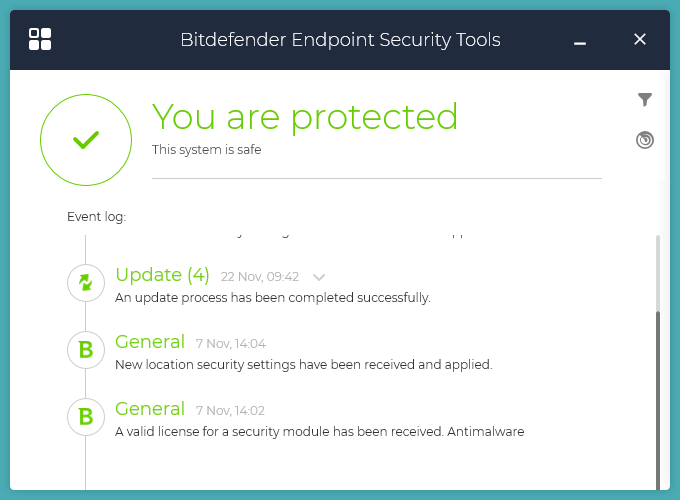Click the B icon for the 14:02 General event
The width and height of the screenshot is (680, 500).
coord(86,416)
